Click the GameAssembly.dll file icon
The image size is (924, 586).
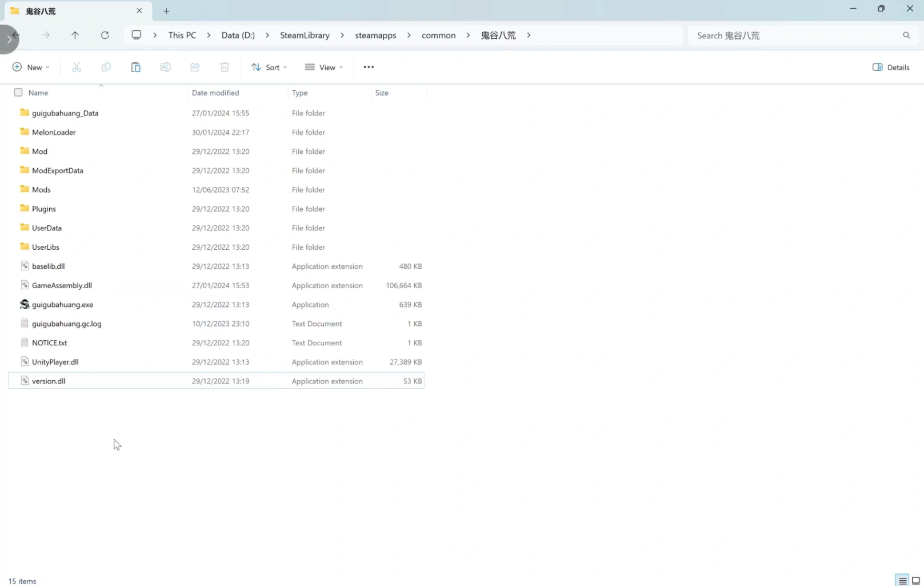coord(25,285)
